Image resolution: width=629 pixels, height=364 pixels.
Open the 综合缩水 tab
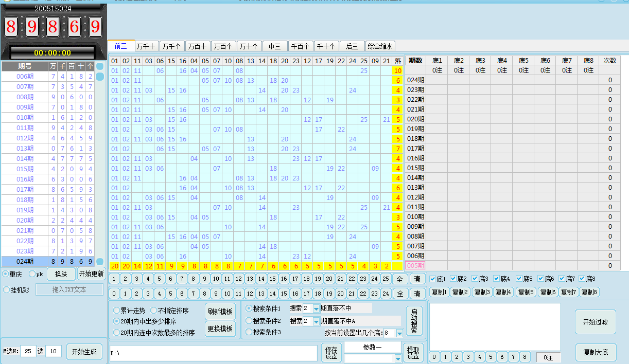coord(380,46)
